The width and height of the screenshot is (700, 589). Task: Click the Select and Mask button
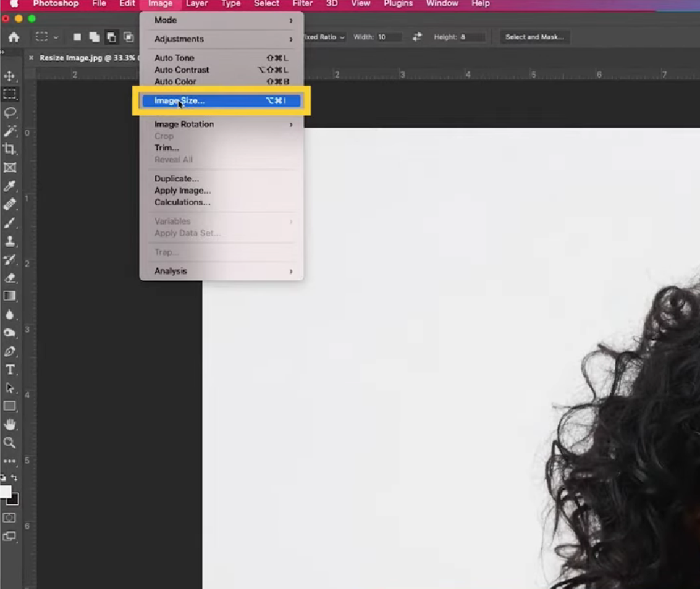coord(534,37)
